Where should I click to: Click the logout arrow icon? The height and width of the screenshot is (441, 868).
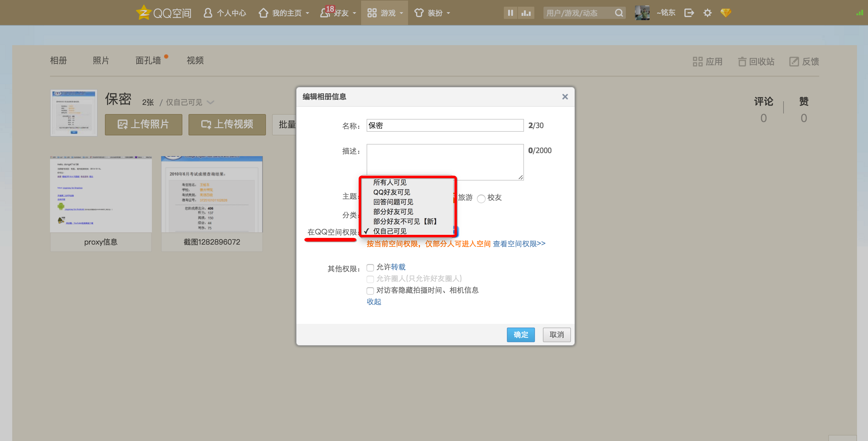tap(689, 13)
